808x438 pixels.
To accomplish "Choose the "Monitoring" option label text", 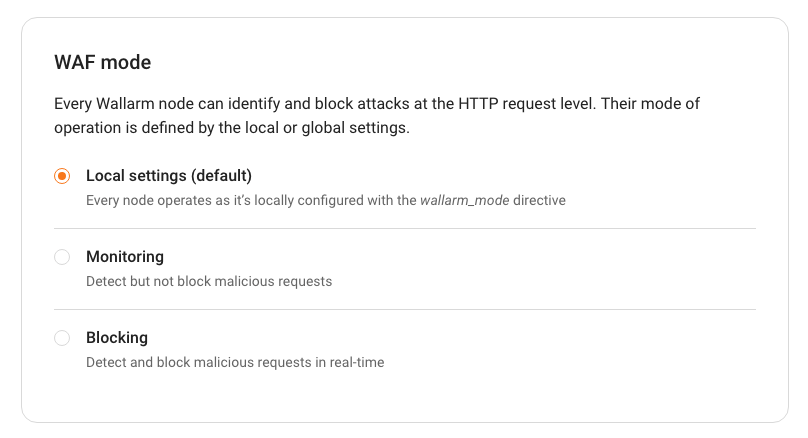I will [125, 257].
